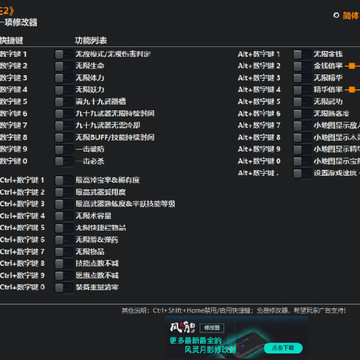Viewport: 360px width, 360px height.
Task: Select the Alt+数字键 3 hotkey label
Action: 259,78
